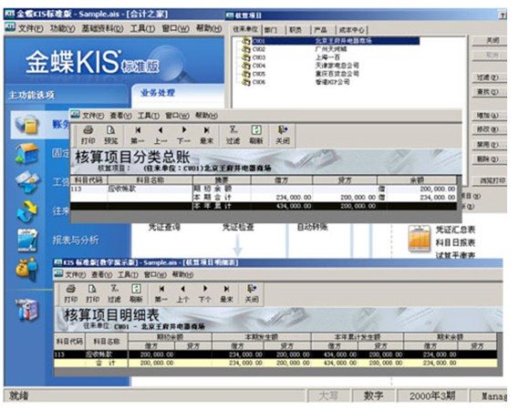This screenshot has width=519, height=420.
Task: Open 自动转账 in main business flow
Action: click(313, 227)
